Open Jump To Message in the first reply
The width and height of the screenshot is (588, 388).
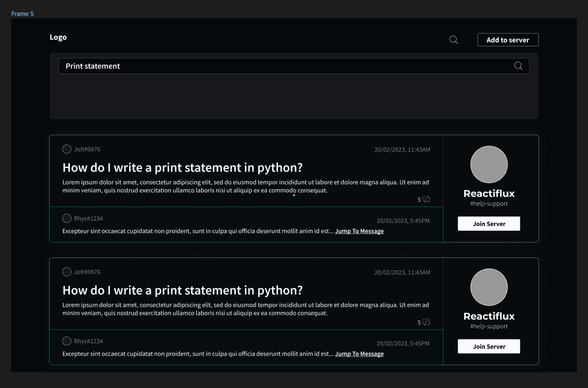pos(359,231)
